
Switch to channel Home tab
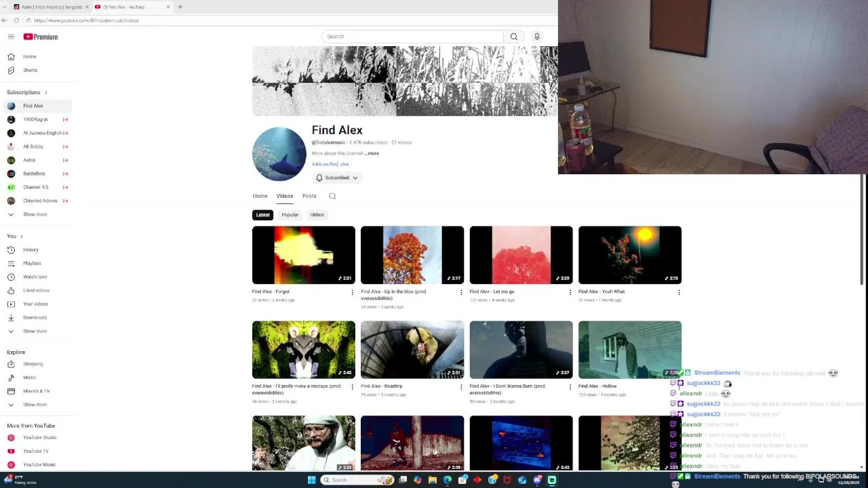pos(260,196)
